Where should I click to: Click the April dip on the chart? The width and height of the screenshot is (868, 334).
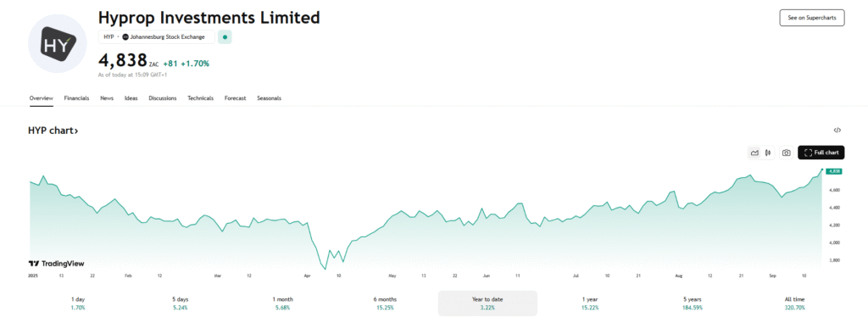(325, 268)
